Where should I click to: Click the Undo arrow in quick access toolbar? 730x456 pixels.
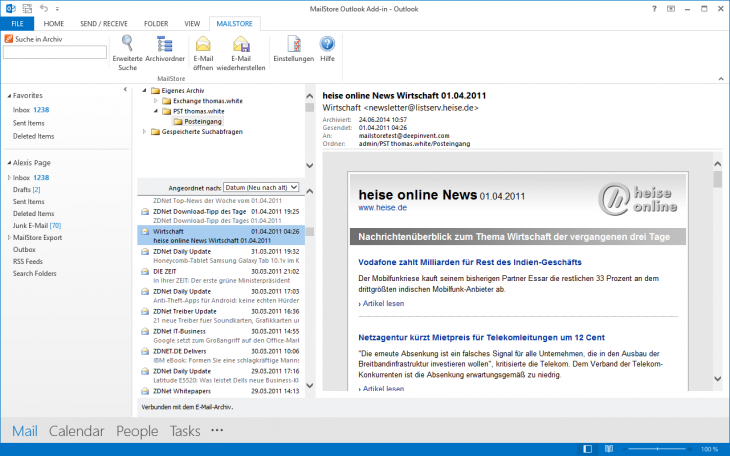[x=43, y=8]
